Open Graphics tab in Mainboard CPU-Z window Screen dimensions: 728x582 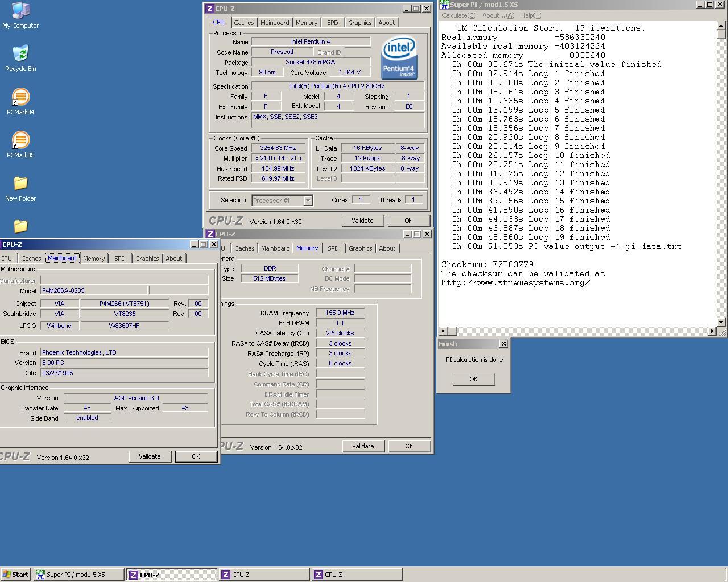tap(147, 259)
